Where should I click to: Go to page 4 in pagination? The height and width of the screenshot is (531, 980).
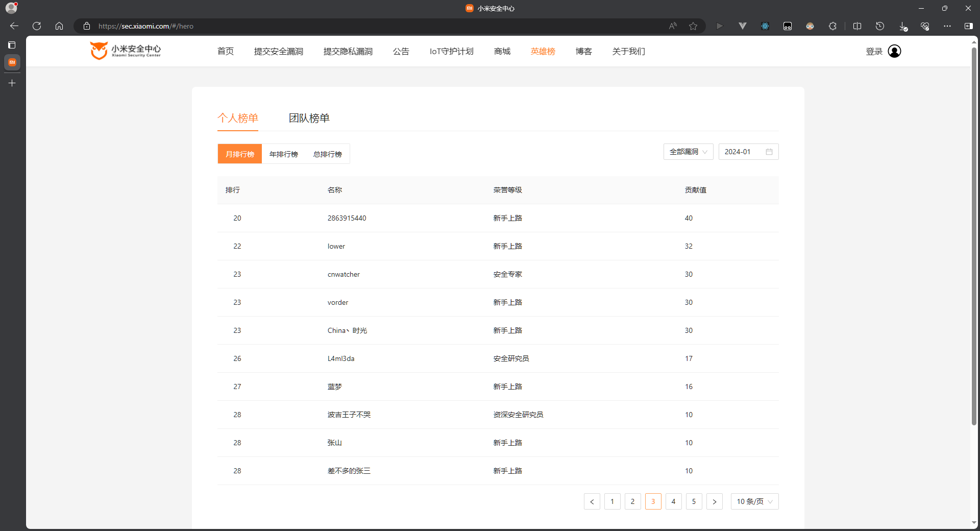pyautogui.click(x=674, y=501)
